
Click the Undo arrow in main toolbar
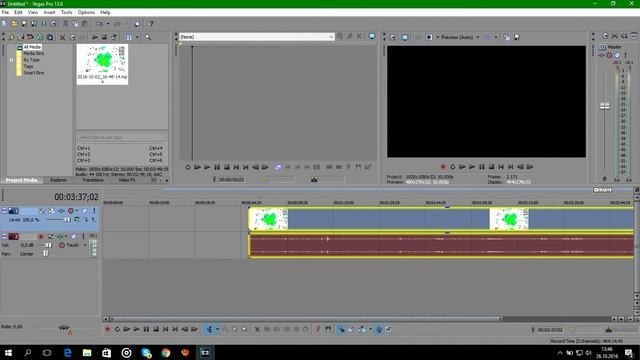(99, 24)
